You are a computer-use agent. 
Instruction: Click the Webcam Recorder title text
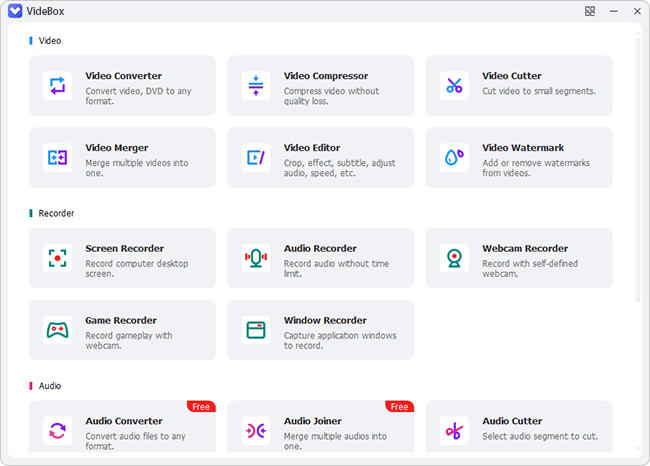click(525, 249)
